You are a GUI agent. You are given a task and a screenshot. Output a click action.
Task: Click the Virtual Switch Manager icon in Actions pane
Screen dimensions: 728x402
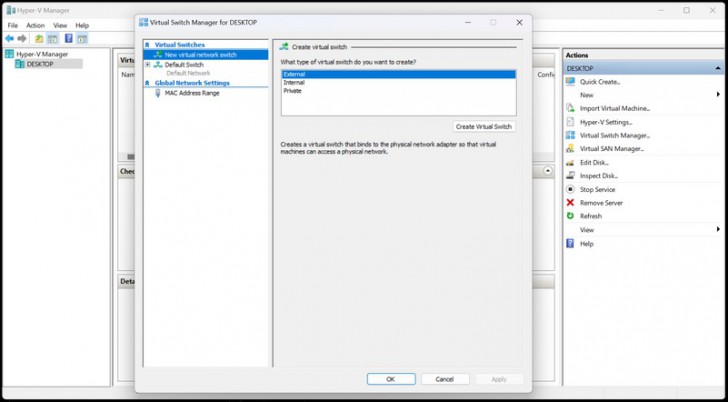[570, 135]
